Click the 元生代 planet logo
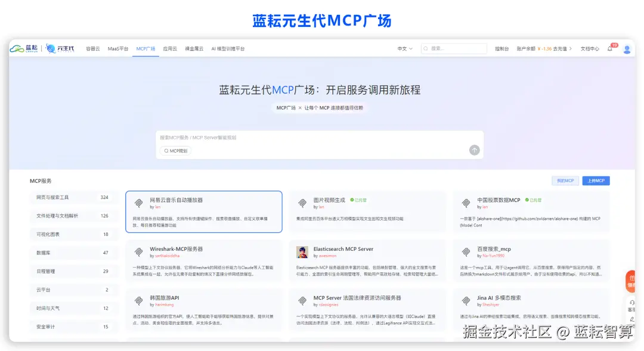The height and width of the screenshot is (351, 644). tap(60, 48)
